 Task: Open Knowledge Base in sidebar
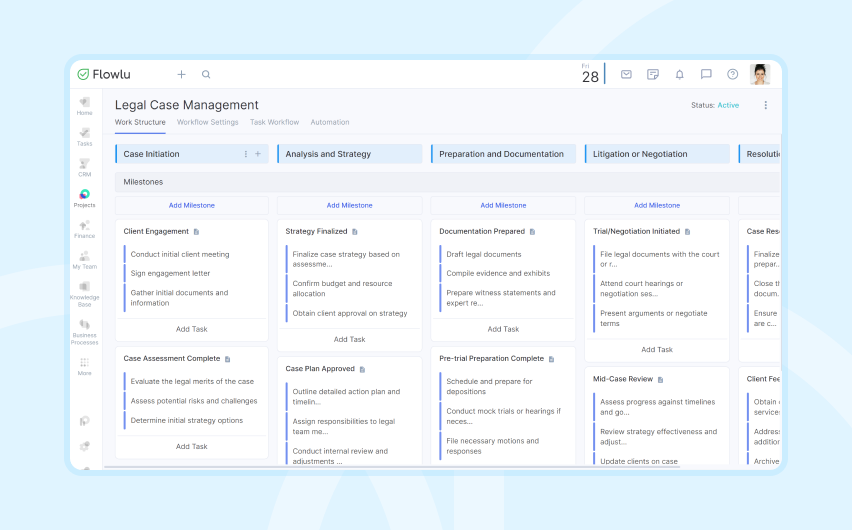[84, 294]
